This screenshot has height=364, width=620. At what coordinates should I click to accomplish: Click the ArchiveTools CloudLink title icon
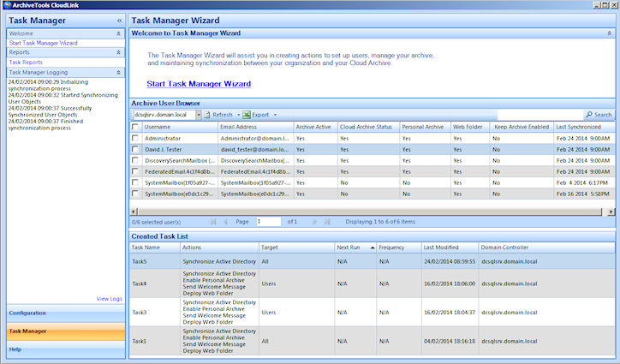pyautogui.click(x=6, y=5)
